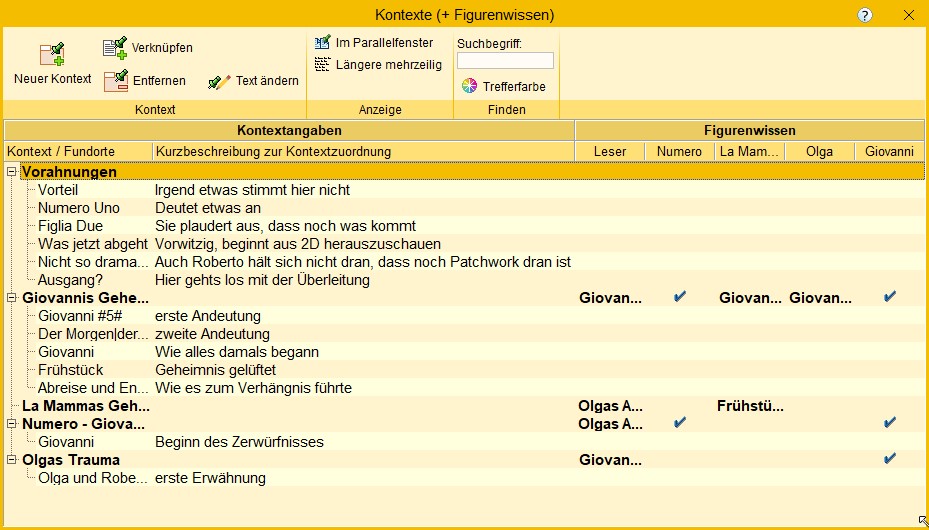This screenshot has height=530, width=929.
Task: Click 'Irgend etwas stimmt hier nicht' description
Action: (252, 190)
